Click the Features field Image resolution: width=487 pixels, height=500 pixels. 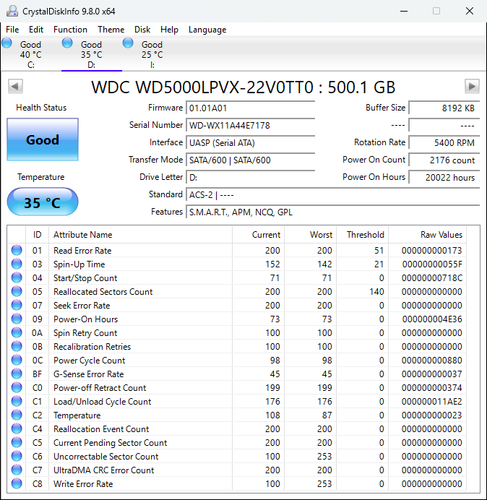[x=333, y=212]
